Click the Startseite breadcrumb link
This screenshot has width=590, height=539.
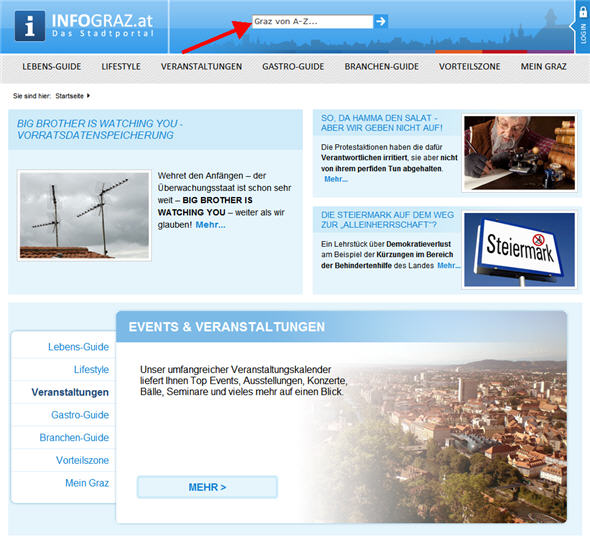point(70,96)
